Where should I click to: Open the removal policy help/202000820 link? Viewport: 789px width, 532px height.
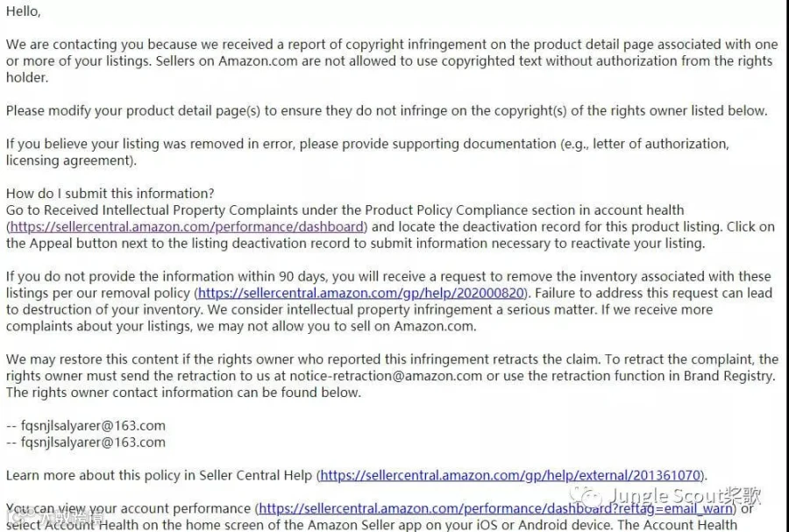[361, 293]
